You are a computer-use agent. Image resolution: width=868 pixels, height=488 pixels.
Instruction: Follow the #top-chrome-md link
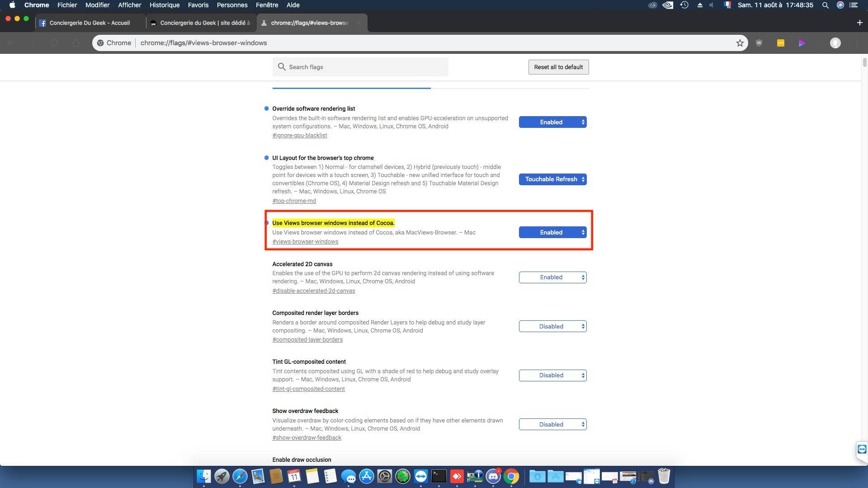tap(294, 201)
